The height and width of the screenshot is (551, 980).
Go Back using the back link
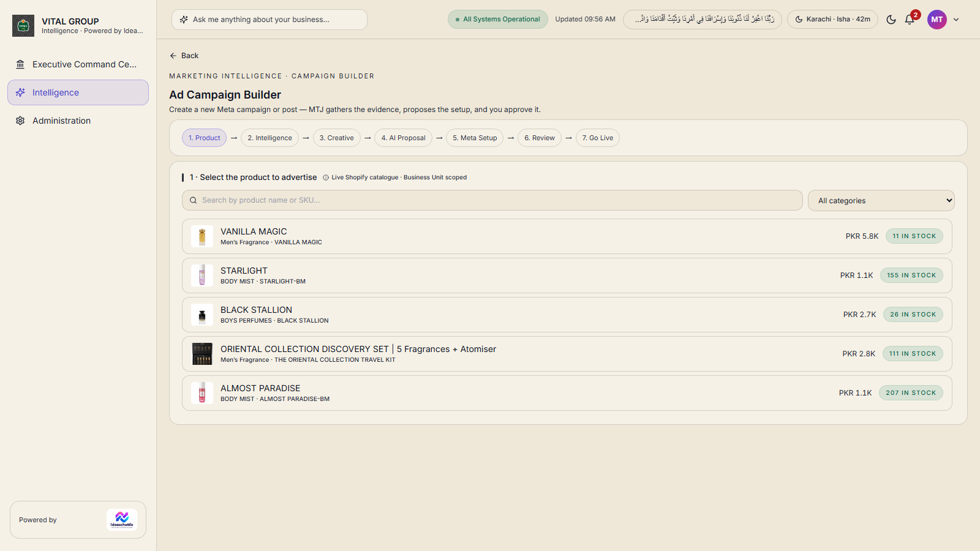(x=184, y=56)
